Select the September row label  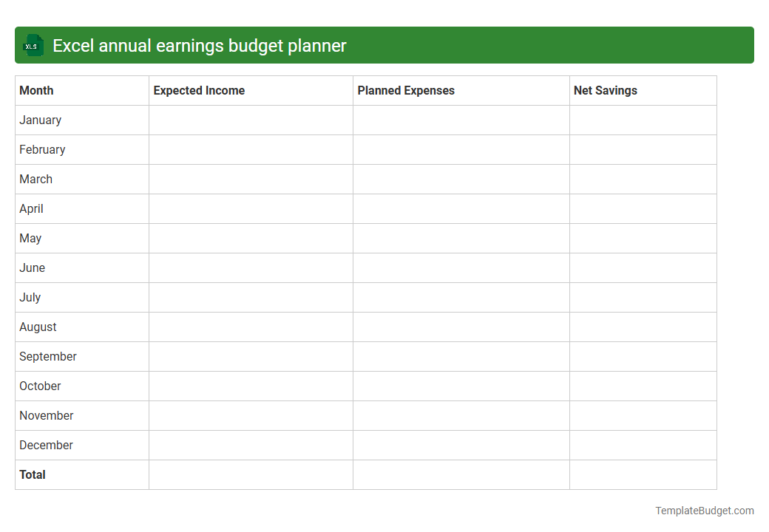pyautogui.click(x=48, y=356)
